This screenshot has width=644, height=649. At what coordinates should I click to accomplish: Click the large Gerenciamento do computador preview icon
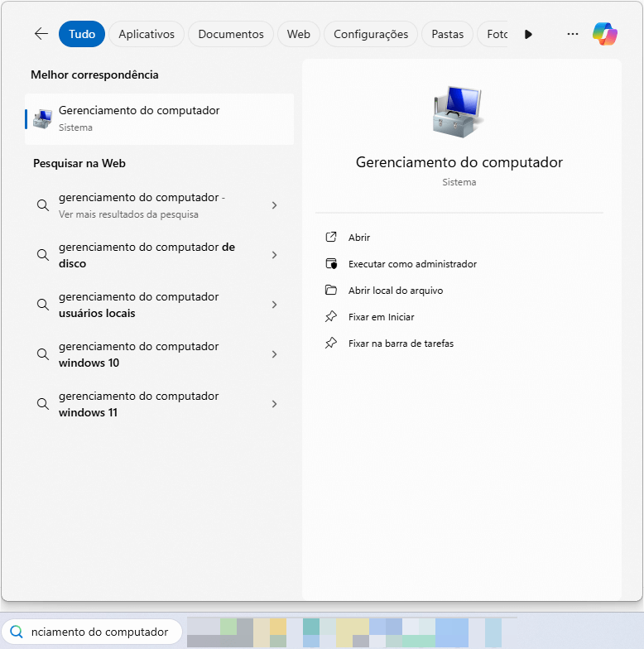tap(459, 112)
